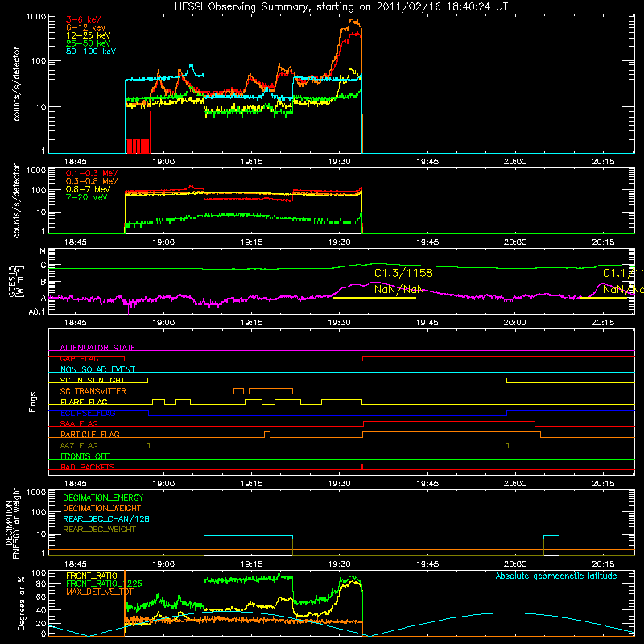Select the SC_IN_SUNLIGHT flag label
This screenshot has width=644, height=644.
[93, 380]
